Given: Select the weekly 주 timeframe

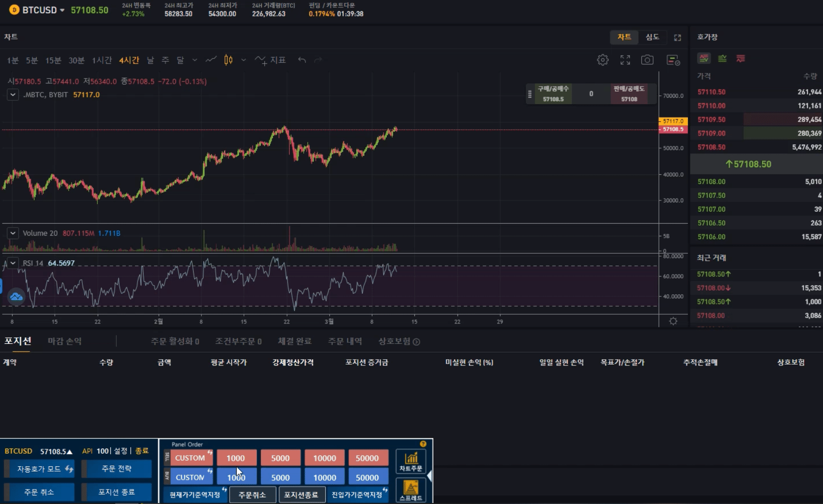Looking at the screenshot, I should [x=165, y=60].
